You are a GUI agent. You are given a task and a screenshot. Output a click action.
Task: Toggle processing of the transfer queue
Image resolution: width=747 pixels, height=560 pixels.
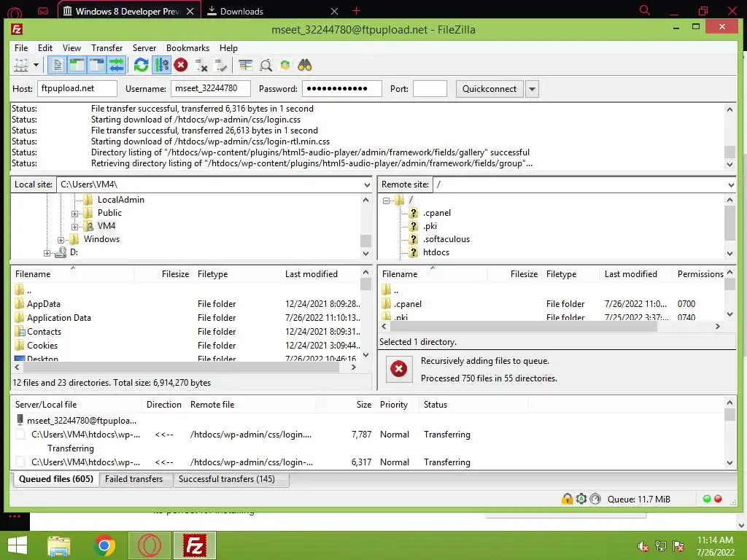(161, 65)
